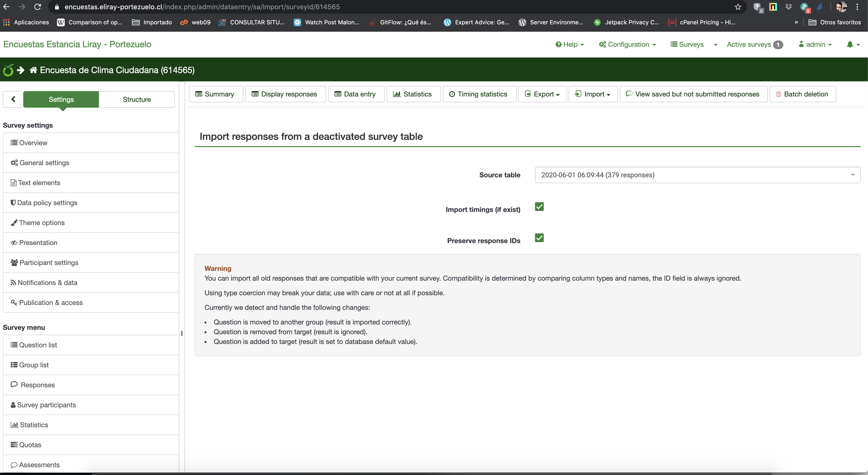Click the home icon beside survey title
The width and height of the screenshot is (868, 475).
pyautogui.click(x=33, y=70)
